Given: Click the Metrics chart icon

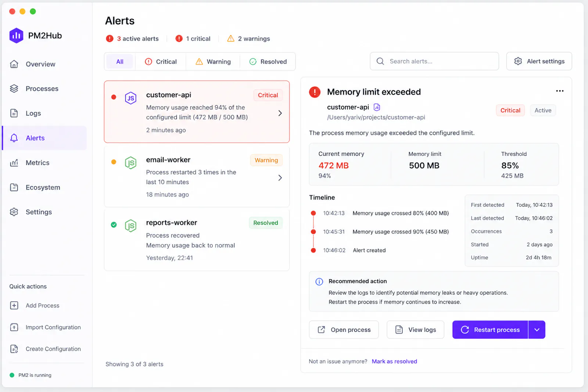Looking at the screenshot, I should coord(14,162).
